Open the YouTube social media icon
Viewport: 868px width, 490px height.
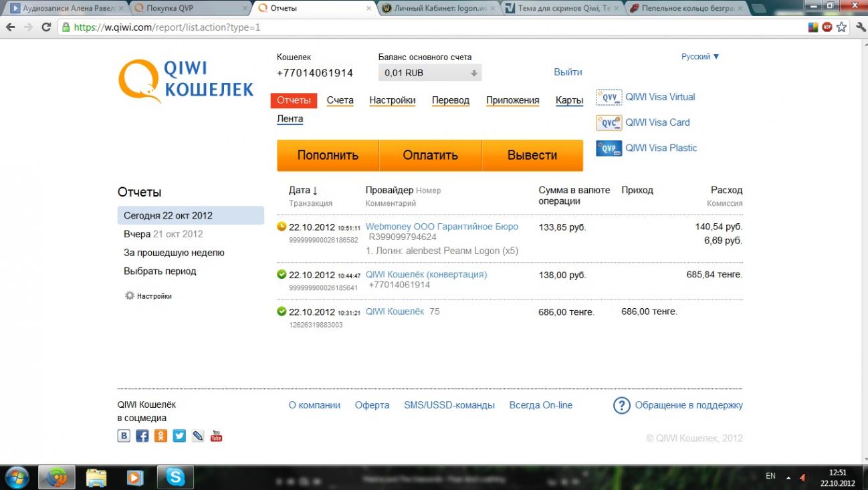216,436
